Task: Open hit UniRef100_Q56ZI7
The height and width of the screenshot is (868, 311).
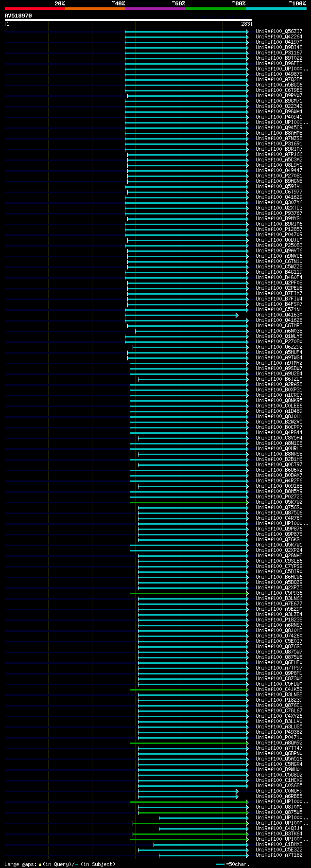Action: click(x=279, y=31)
